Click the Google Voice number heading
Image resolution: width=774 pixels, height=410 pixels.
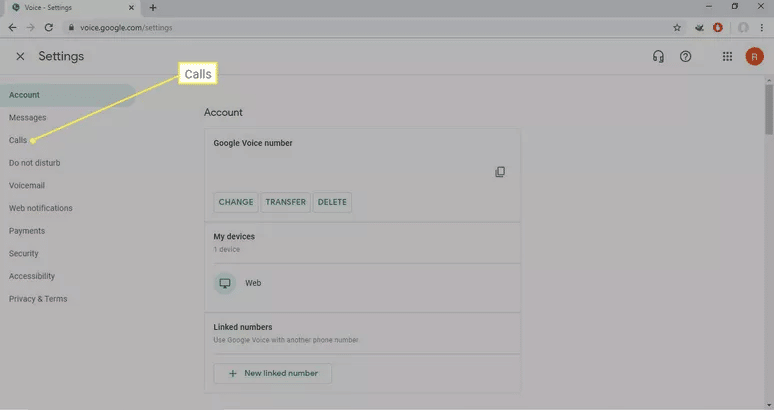coord(253,143)
